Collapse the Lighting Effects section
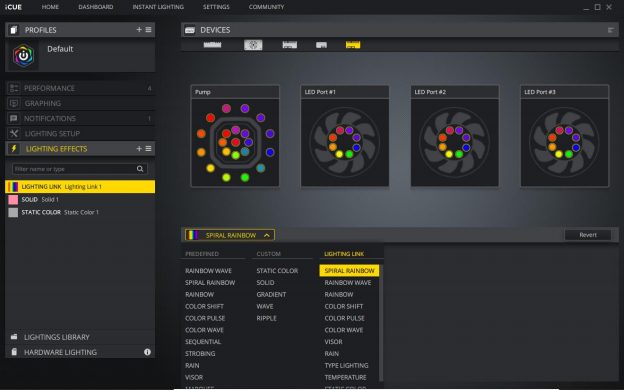Screen dimensions: 624x390 click(80, 148)
